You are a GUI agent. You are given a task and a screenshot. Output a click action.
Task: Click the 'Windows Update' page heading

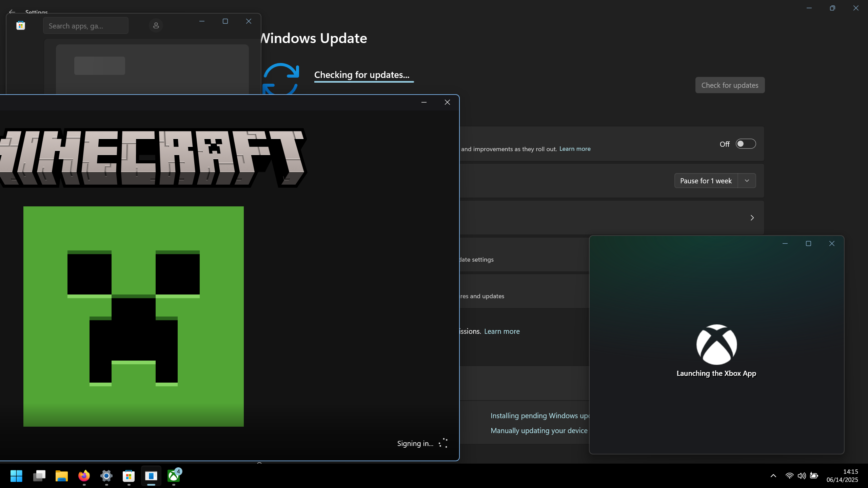pyautogui.click(x=314, y=38)
